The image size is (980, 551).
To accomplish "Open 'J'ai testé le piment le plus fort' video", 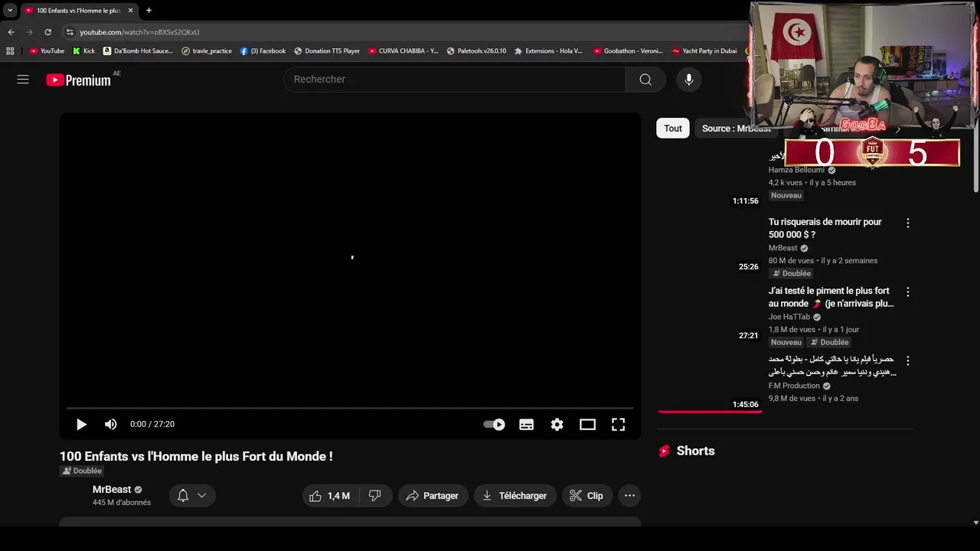I will pyautogui.click(x=831, y=297).
